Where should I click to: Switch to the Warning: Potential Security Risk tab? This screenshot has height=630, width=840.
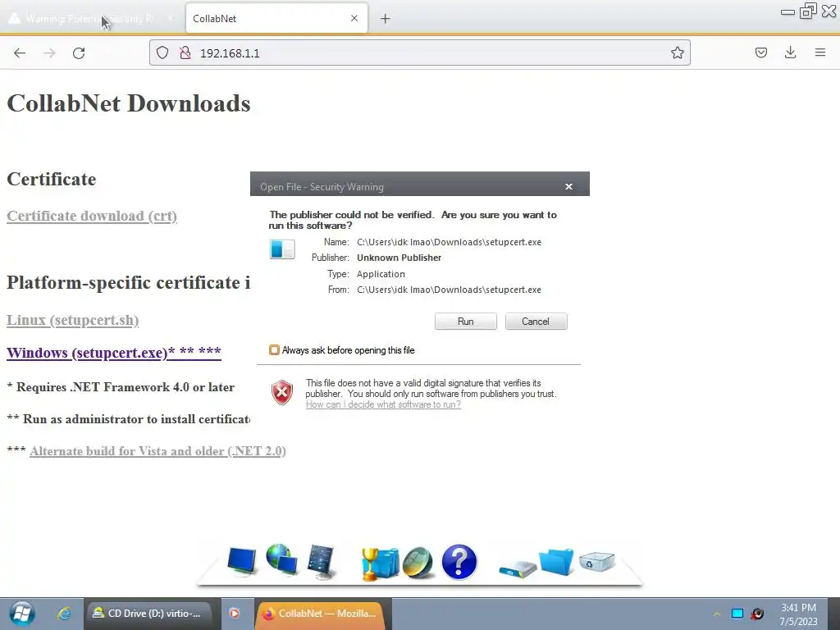click(x=91, y=18)
